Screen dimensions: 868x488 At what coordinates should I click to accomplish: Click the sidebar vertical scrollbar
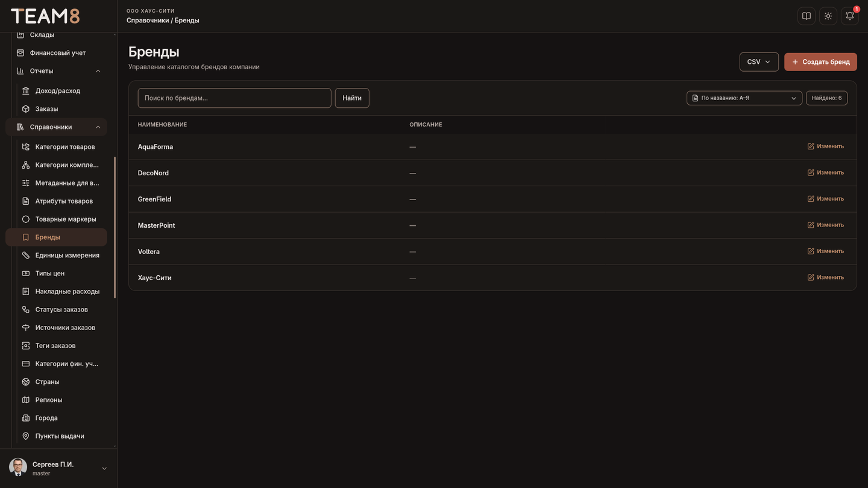(115, 228)
